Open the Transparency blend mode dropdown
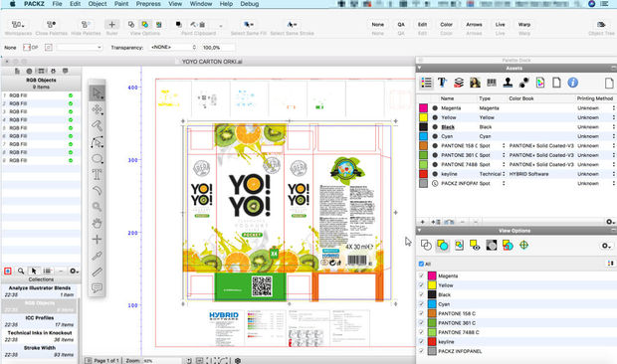Image resolution: width=617 pixels, height=364 pixels. [x=172, y=47]
